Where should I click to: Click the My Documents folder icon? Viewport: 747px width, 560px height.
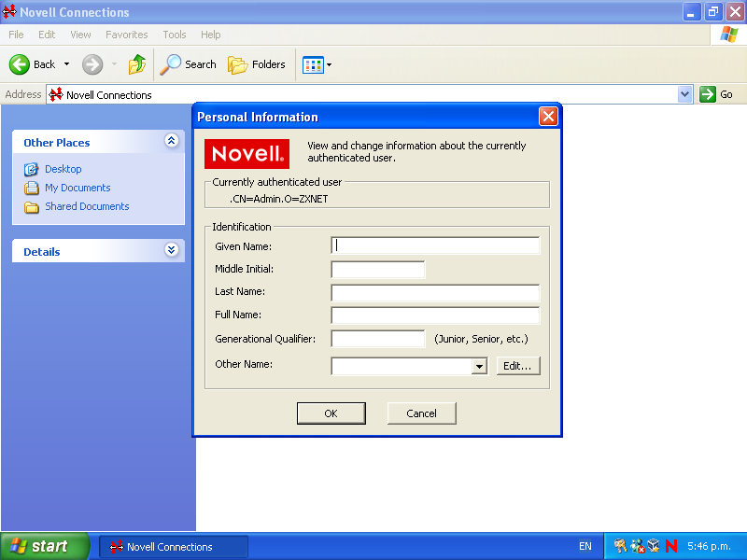point(32,189)
